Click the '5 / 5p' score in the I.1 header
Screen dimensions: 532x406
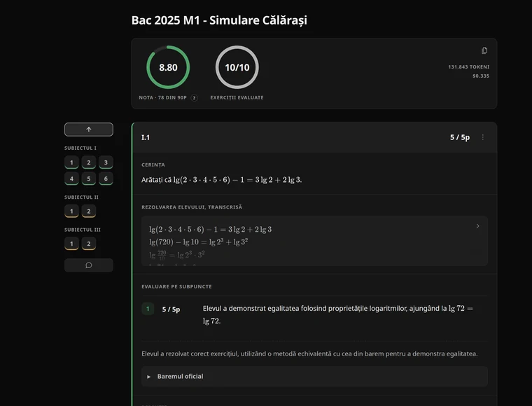click(460, 137)
